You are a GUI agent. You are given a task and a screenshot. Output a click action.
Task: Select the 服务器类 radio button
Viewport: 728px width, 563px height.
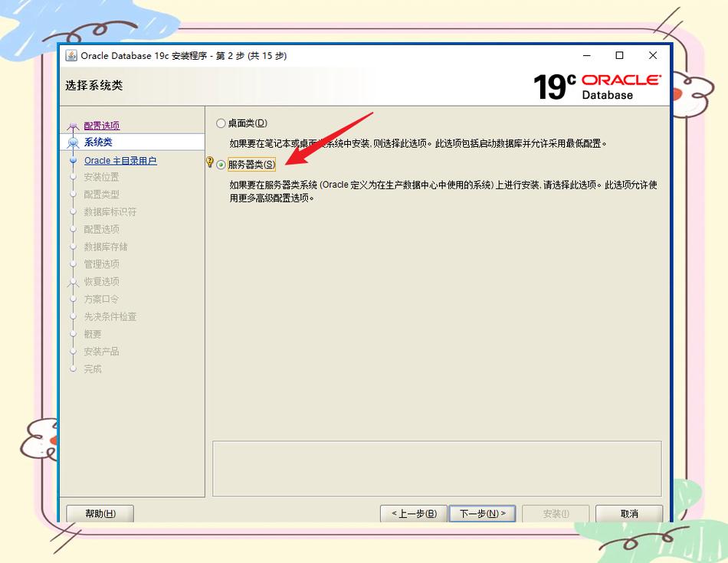point(219,163)
